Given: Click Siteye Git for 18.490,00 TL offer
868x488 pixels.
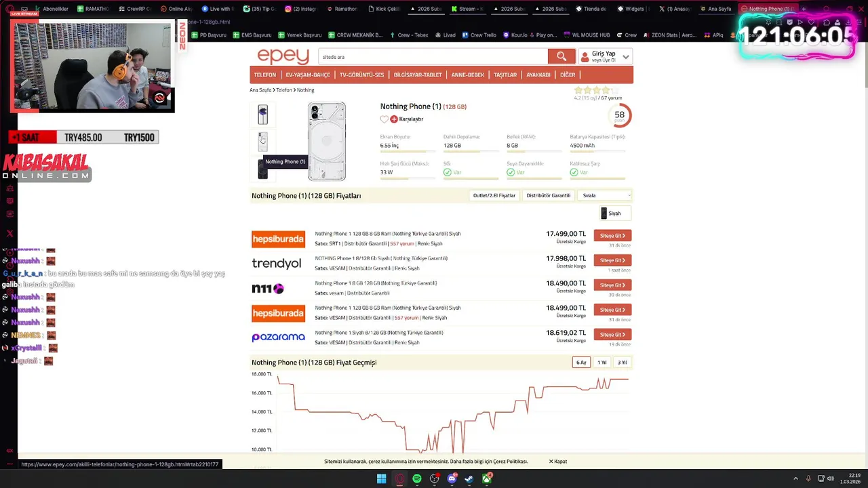Looking at the screenshot, I should coord(612,285).
